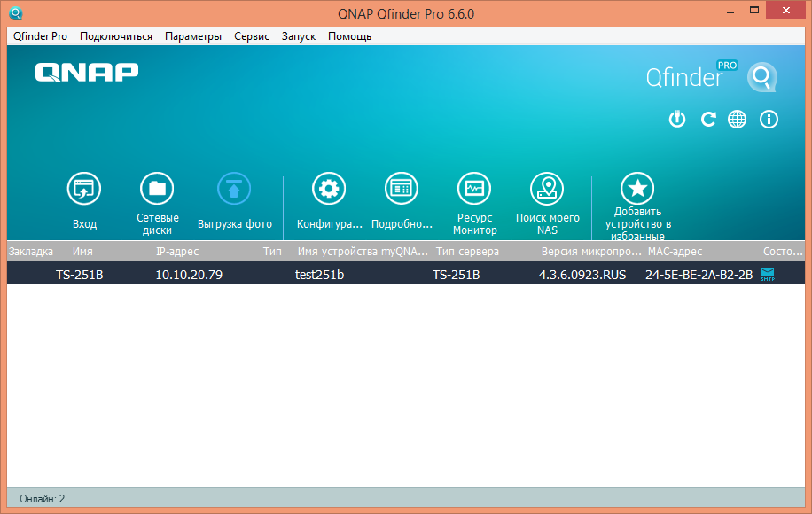Click MAC address 24-5E-BE-2A-B2-2B
Screen dimensions: 812x514
coord(699,275)
